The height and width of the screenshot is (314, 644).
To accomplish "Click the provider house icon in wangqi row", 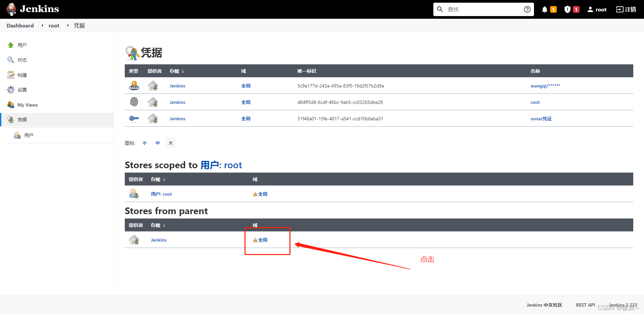I will pos(153,86).
